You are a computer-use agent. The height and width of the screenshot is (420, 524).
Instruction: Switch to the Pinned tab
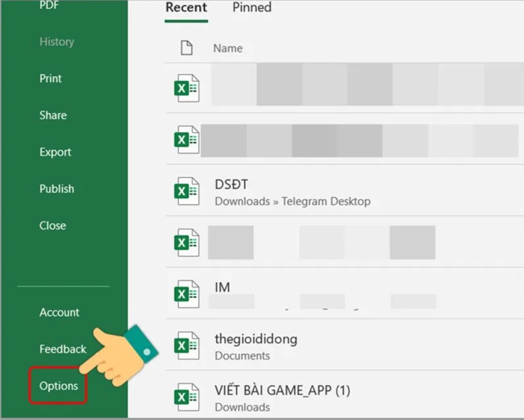pyautogui.click(x=252, y=7)
